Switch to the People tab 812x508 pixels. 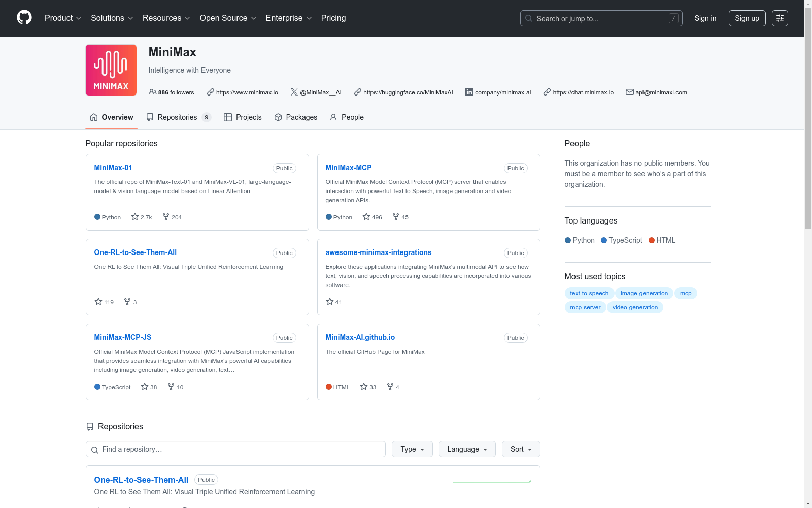[347, 117]
